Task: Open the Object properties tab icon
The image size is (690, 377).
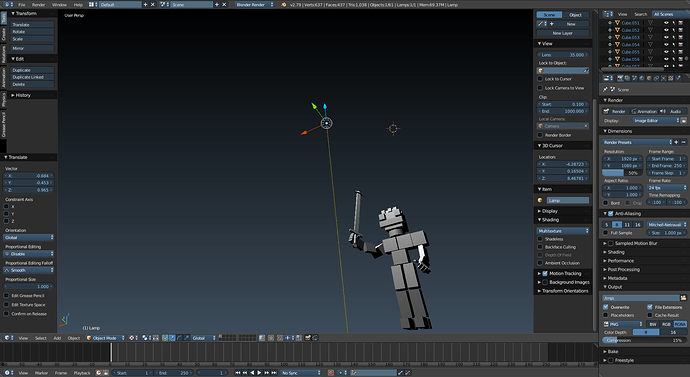Action: click(x=649, y=78)
